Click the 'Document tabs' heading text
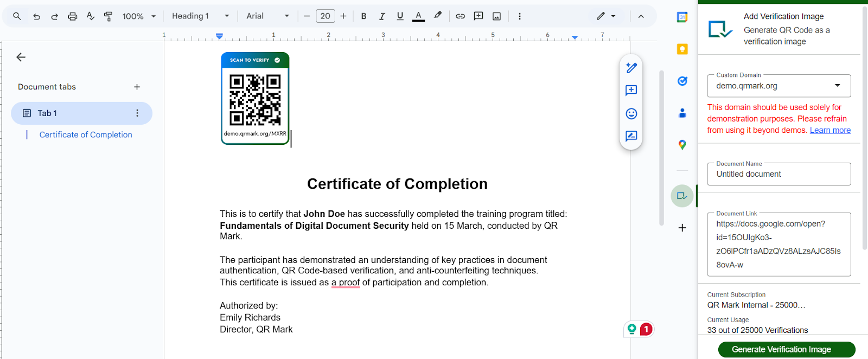This screenshot has width=868, height=359. (47, 87)
